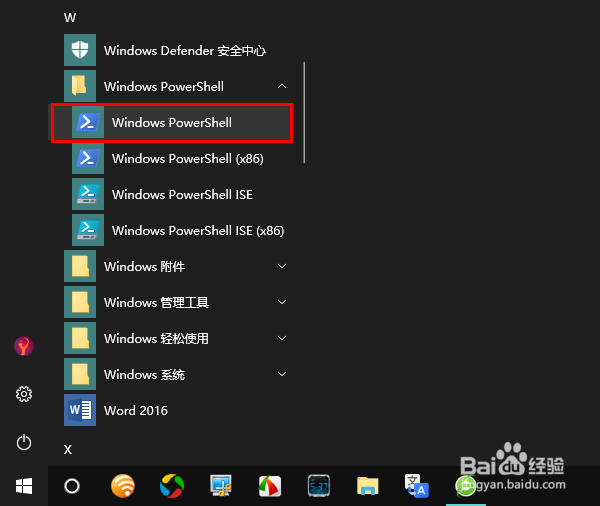Click the app list scrollbar thumb

click(x=304, y=113)
